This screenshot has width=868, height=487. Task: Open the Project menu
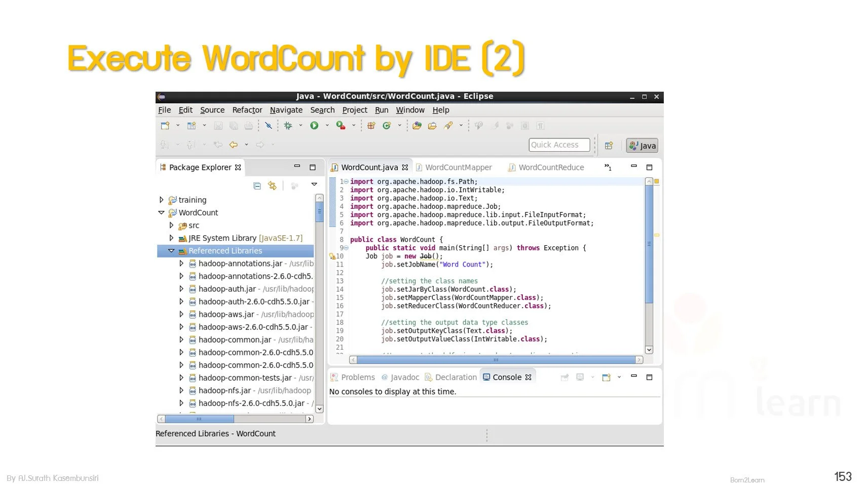pyautogui.click(x=355, y=110)
